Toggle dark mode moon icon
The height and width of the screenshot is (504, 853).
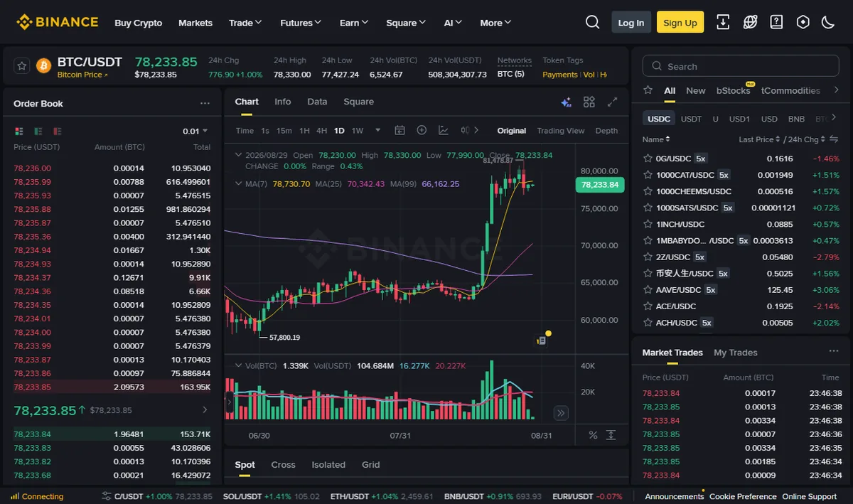pyautogui.click(x=827, y=22)
